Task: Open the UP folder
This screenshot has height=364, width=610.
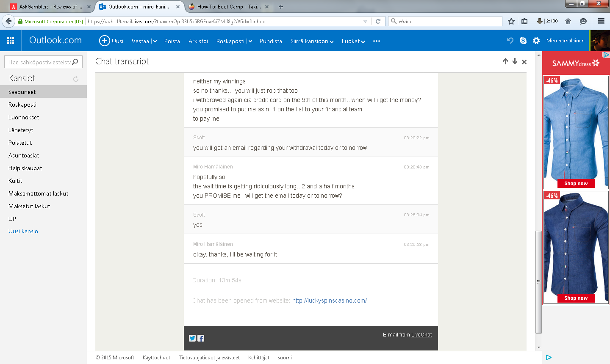Action: [43, 219]
